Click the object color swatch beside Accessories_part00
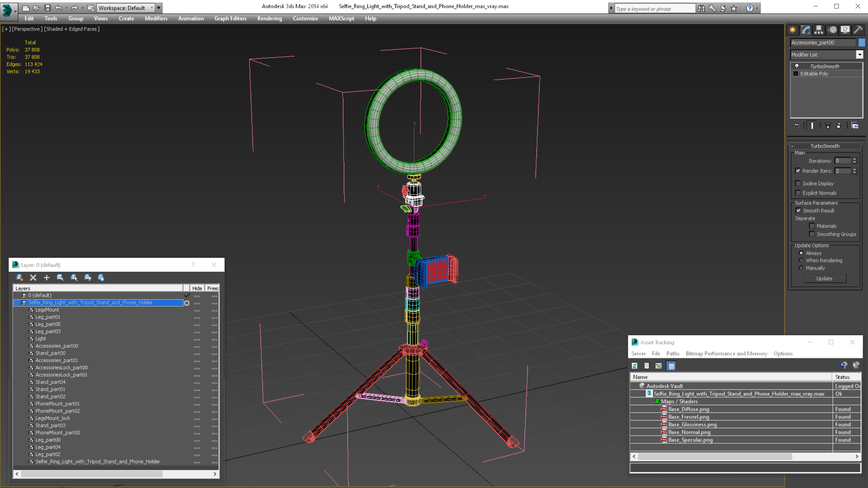Viewport: 868px width, 488px height. coord(862,42)
